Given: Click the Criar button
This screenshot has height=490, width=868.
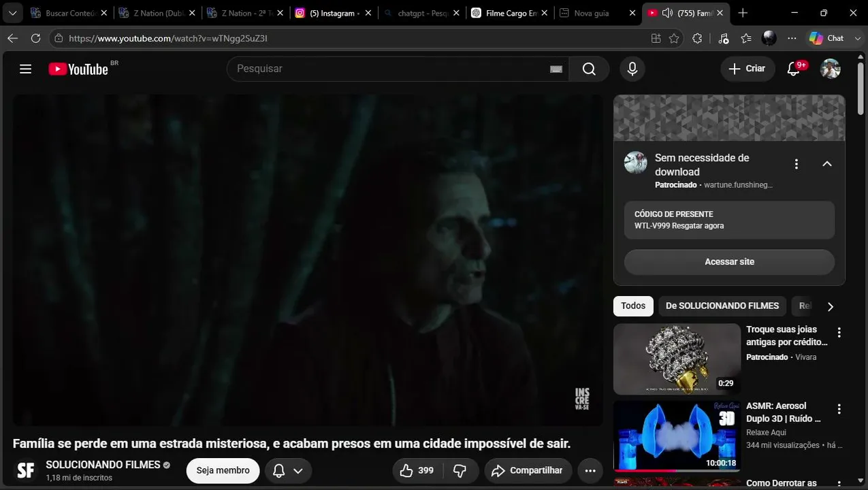Looking at the screenshot, I should pos(748,69).
